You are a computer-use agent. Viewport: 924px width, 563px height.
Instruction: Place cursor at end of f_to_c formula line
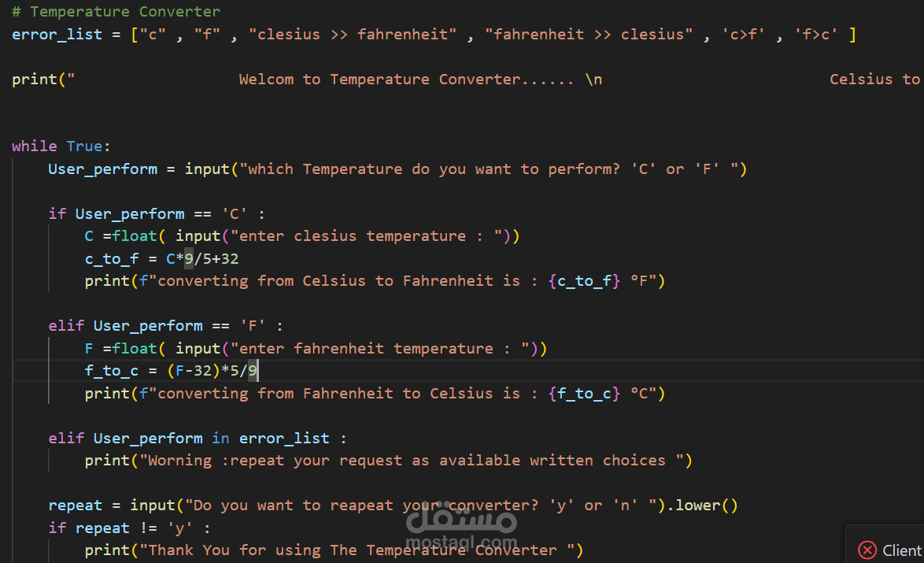(x=257, y=370)
